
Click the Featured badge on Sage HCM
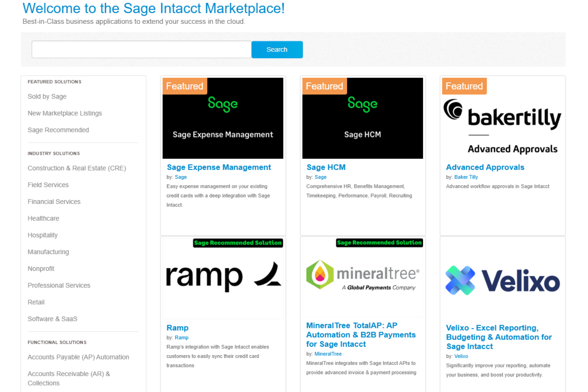pyautogui.click(x=324, y=86)
